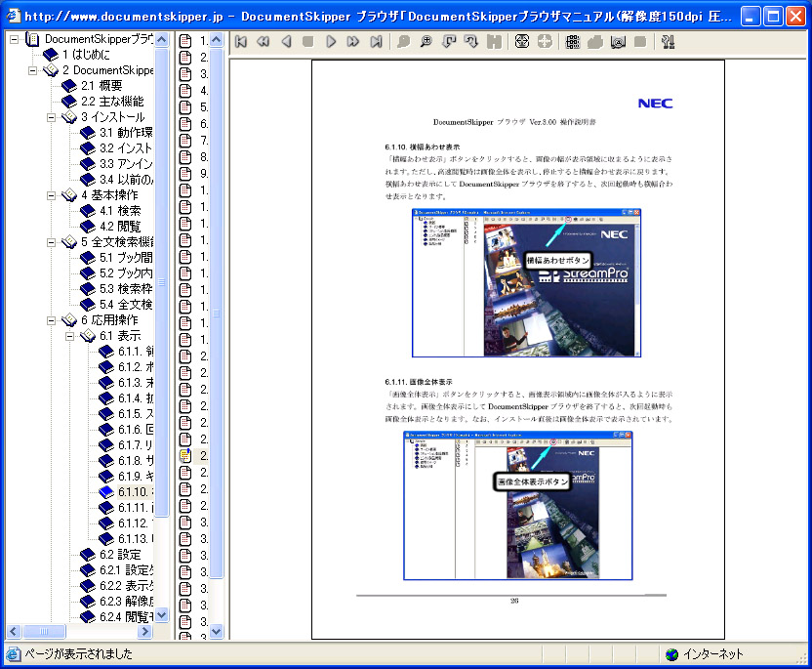Select the '6.1.9.' tree entry
812x669 pixels.
pos(136,477)
